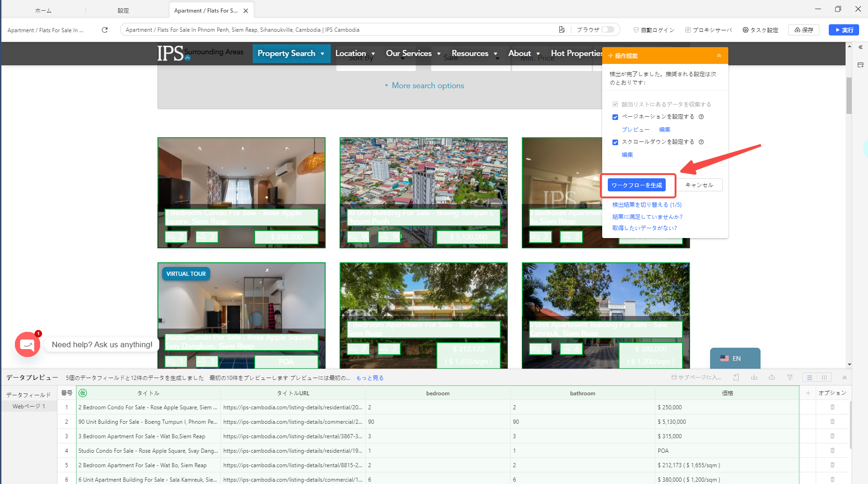The width and height of the screenshot is (868, 484).
Task: Collapse the 操作提案 panel
Action: click(x=719, y=56)
